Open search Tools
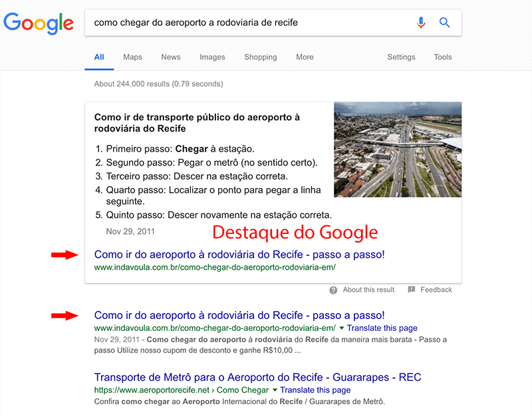This screenshot has width=532, height=416. pyautogui.click(x=443, y=57)
